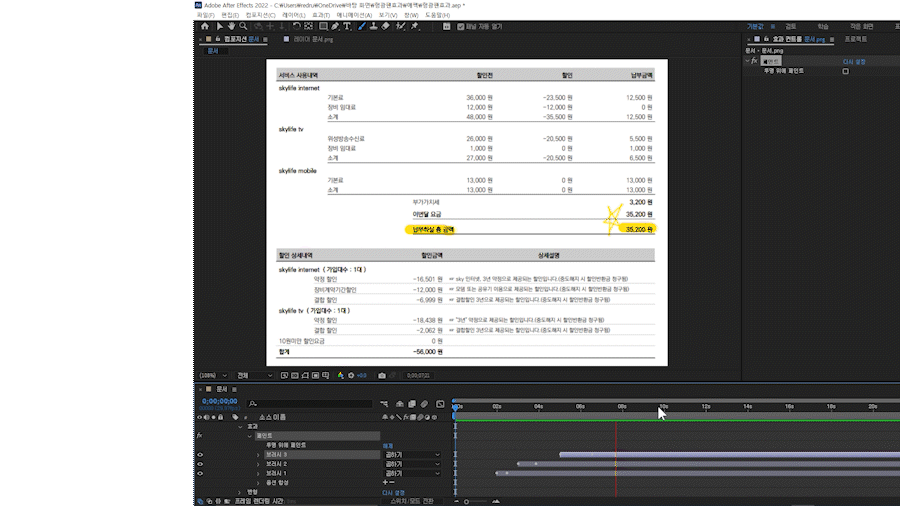Select the Clone Stamp tool
Viewport: 900px width, 506px height.
(374, 26)
